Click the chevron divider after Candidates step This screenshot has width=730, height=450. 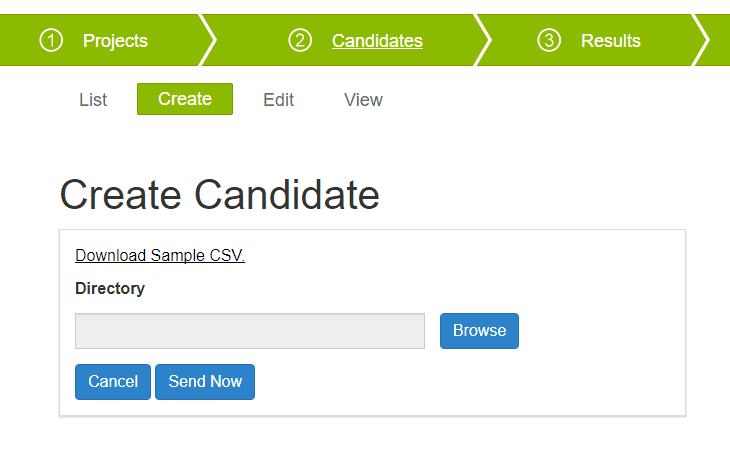483,41
